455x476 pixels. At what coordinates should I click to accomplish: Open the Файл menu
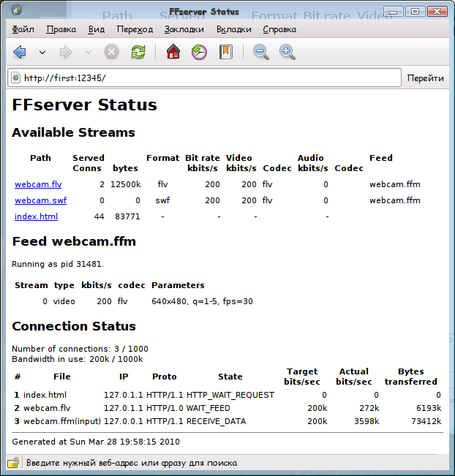[23, 29]
